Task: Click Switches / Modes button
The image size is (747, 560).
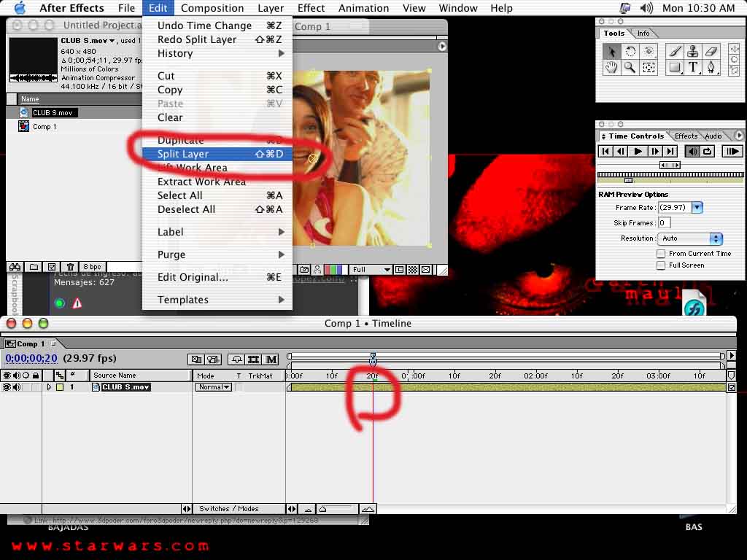Action: coord(228,508)
